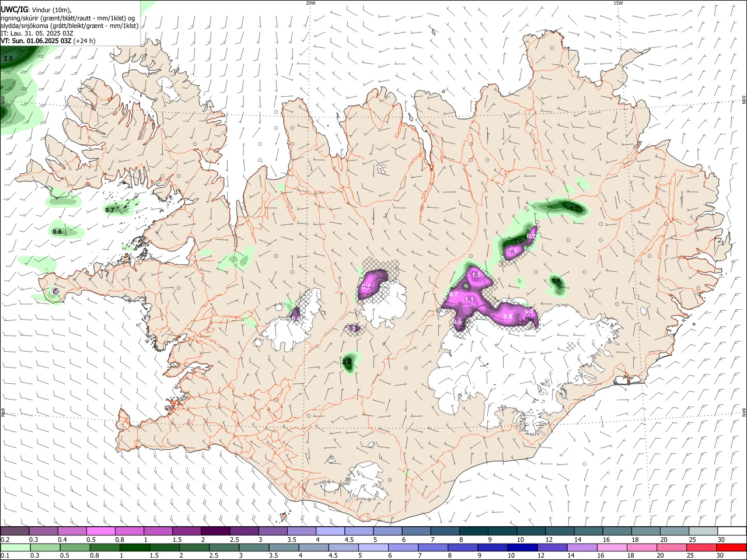Click the 15W longitude label
The height and width of the screenshot is (560, 747).
point(619,3)
